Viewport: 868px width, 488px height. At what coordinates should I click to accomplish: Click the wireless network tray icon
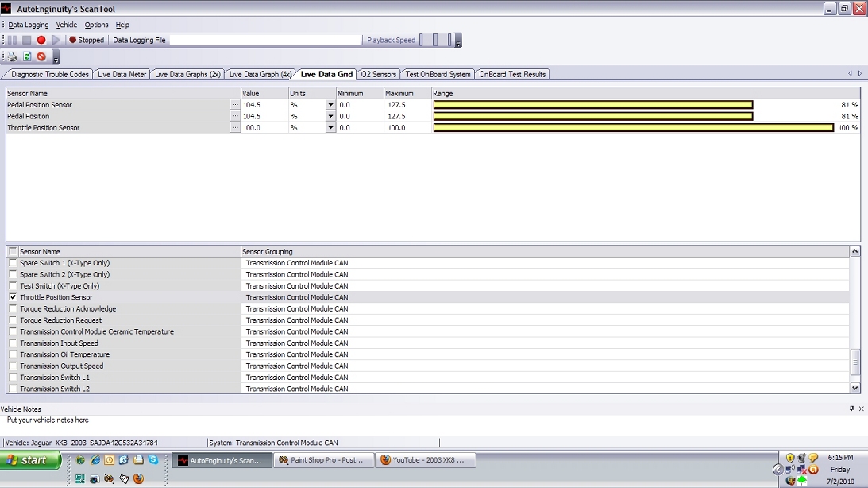click(x=790, y=470)
